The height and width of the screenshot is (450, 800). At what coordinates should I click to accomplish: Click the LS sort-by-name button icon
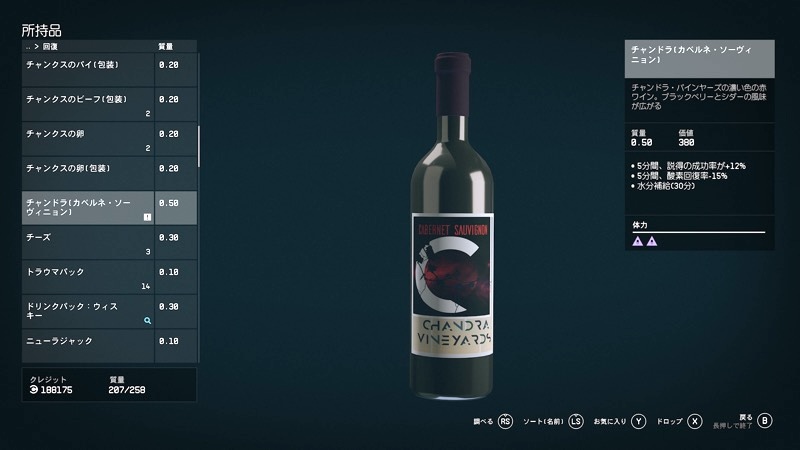click(x=576, y=421)
